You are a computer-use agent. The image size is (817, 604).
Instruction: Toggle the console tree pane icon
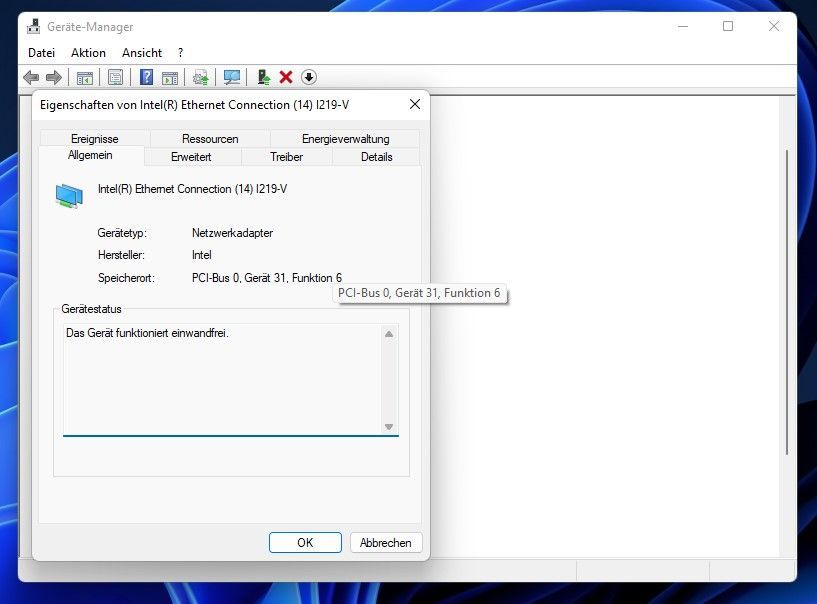pyautogui.click(x=85, y=78)
